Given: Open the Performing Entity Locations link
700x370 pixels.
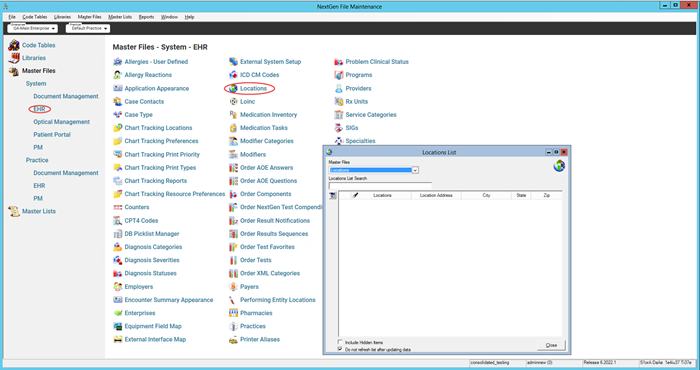Looking at the screenshot, I should (278, 300).
